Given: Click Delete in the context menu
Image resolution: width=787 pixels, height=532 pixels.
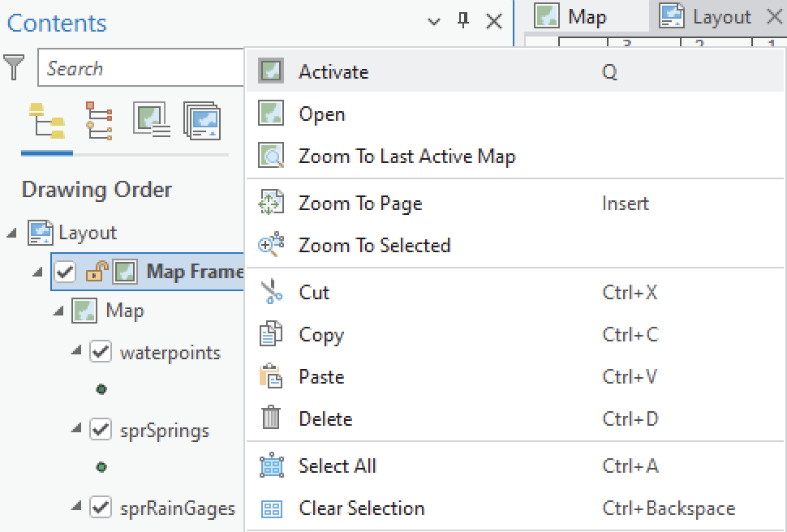Looking at the screenshot, I should click(325, 418).
